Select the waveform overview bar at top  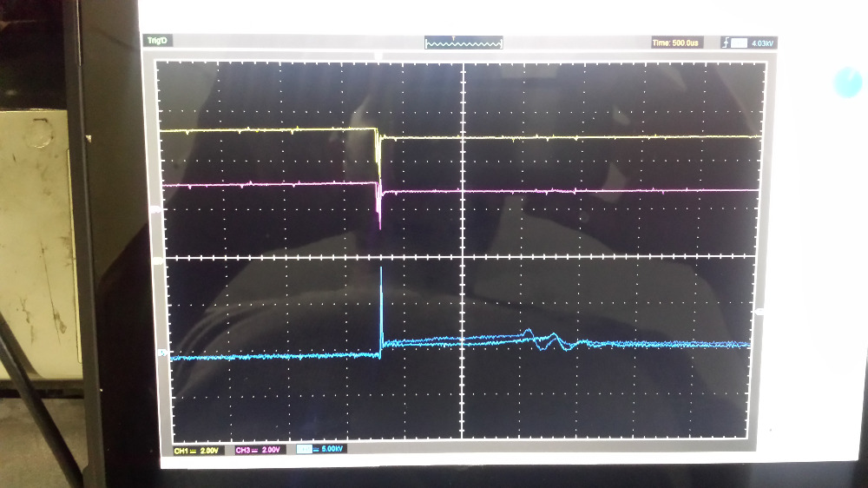(464, 43)
